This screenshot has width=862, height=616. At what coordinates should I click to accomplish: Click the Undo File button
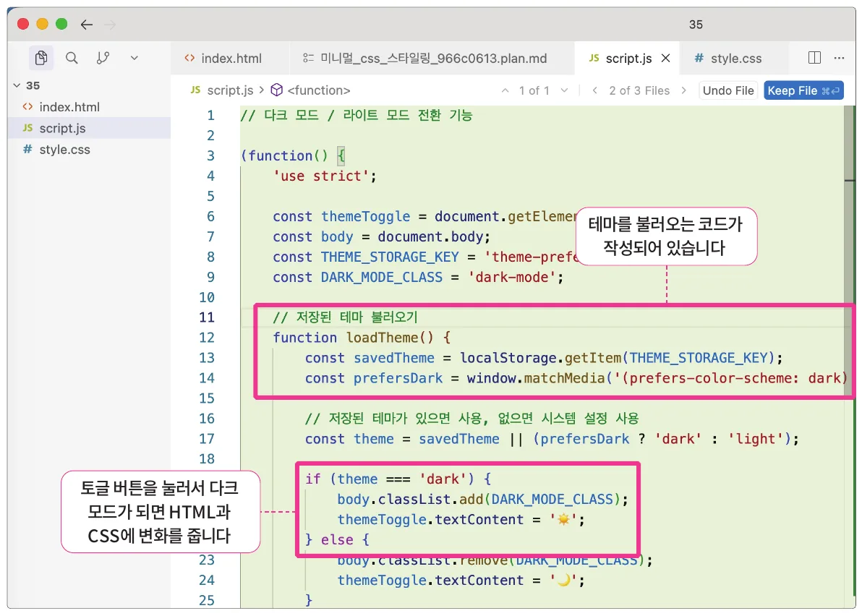[728, 90]
